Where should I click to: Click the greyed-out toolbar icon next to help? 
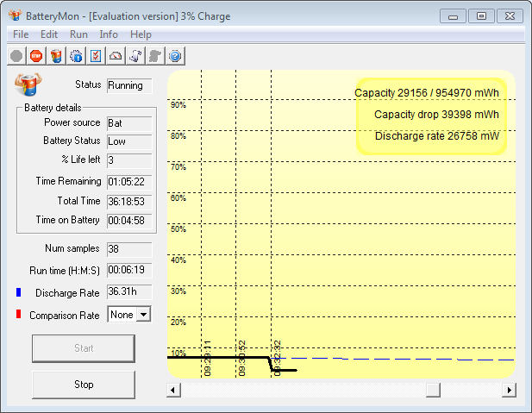click(x=155, y=56)
